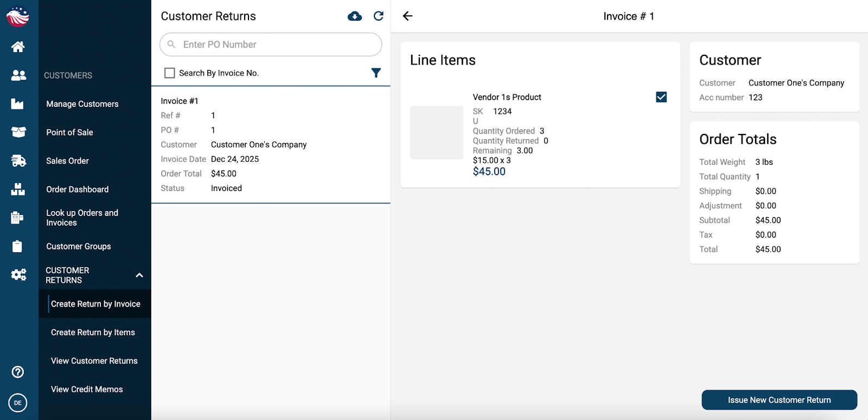The height and width of the screenshot is (420, 868).
Task: Enable Search By Invoice No. checkbox
Action: tap(170, 73)
